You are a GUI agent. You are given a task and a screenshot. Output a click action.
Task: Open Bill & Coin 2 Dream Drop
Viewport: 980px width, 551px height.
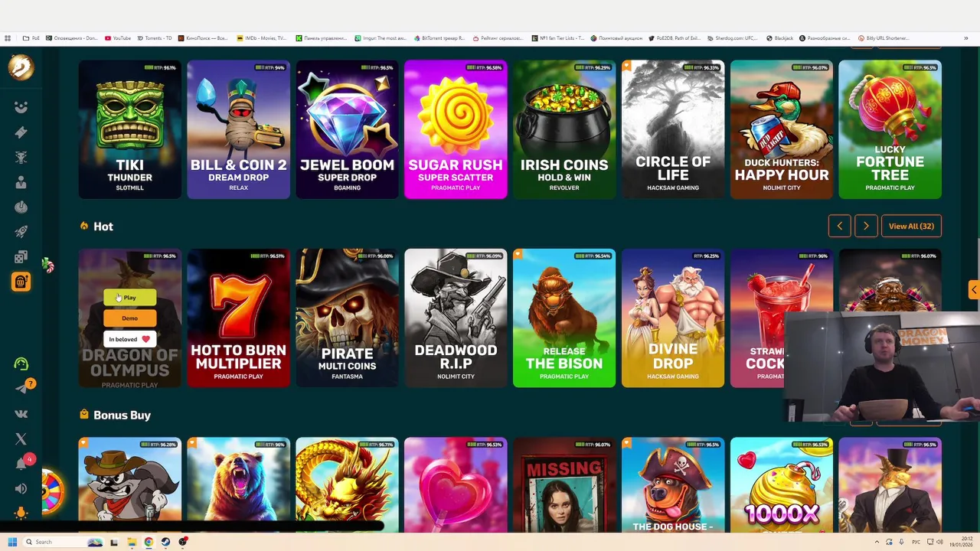pos(239,129)
